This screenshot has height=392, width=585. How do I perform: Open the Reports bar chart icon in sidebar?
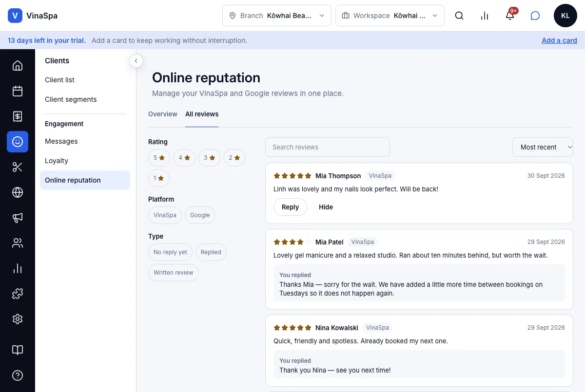tap(18, 268)
